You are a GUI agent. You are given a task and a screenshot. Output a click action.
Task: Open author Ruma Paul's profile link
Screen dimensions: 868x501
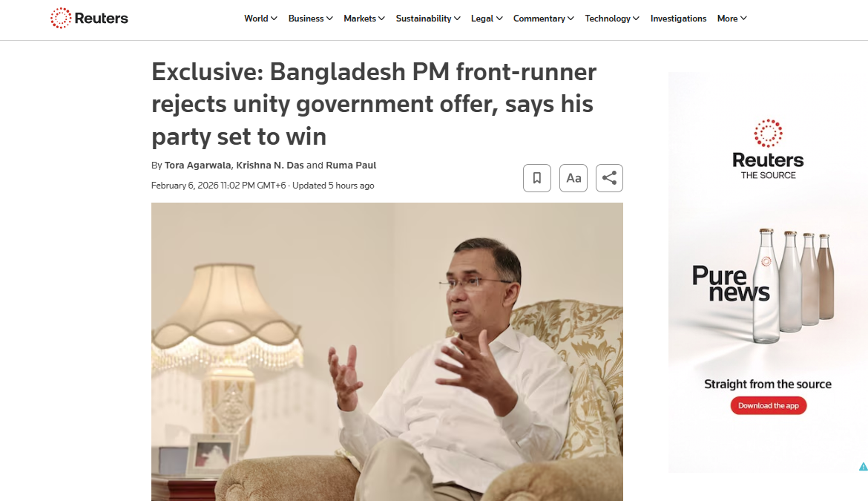(351, 165)
